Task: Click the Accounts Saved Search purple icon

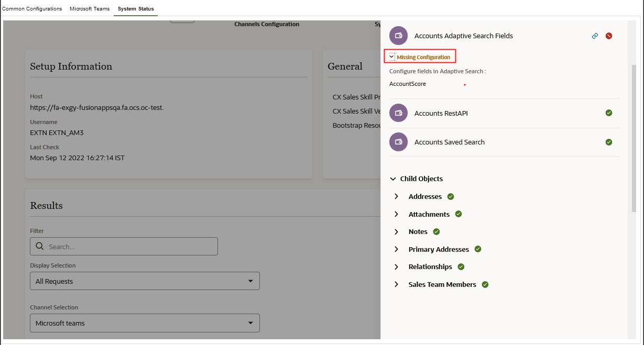Action: [398, 142]
